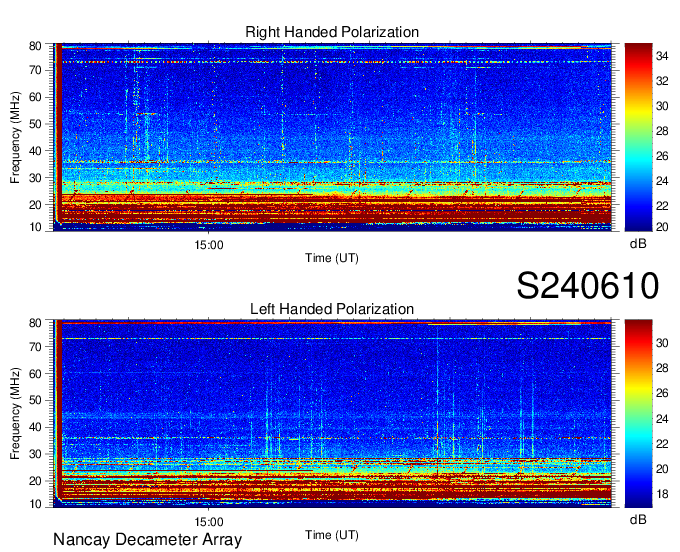Screen dimensions: 680x552
Task: Click the "15:00" tick under Left Handed plot
Action: point(209,522)
